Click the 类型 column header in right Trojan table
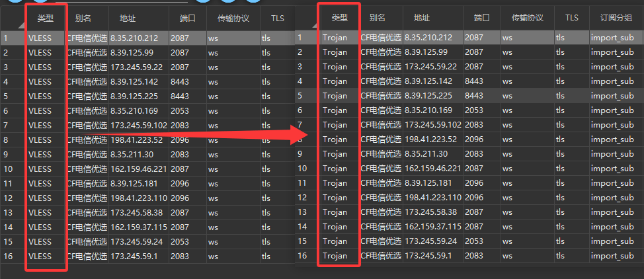 click(339, 18)
